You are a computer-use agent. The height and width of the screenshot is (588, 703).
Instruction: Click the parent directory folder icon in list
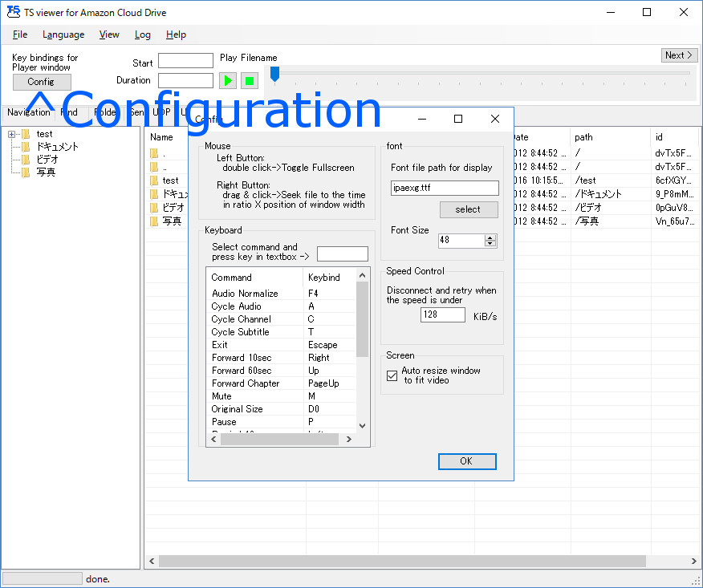(x=154, y=167)
